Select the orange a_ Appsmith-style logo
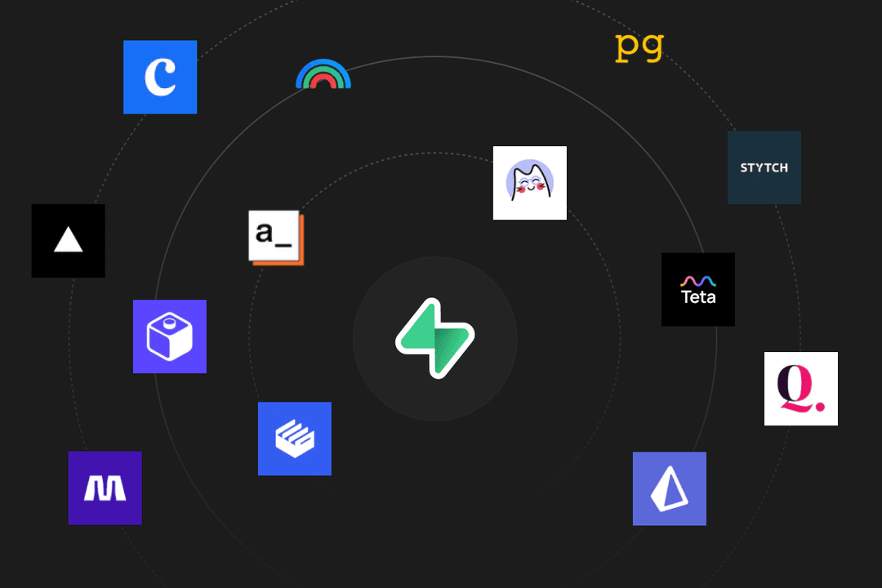The image size is (882, 588). pyautogui.click(x=275, y=237)
